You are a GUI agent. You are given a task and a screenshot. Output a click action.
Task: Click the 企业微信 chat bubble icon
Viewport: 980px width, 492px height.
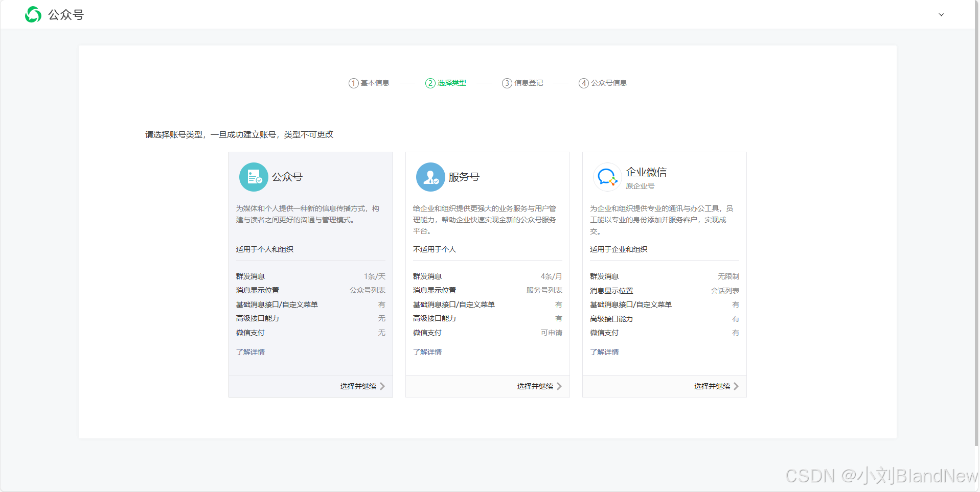pyautogui.click(x=607, y=177)
